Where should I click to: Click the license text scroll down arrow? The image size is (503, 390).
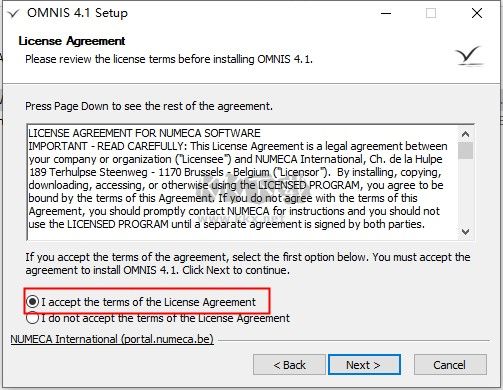[465, 231]
